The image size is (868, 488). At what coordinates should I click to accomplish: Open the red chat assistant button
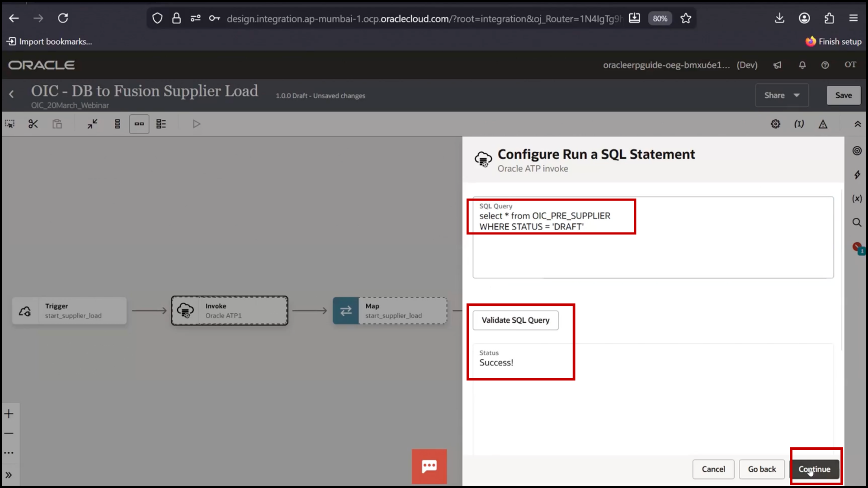tap(429, 466)
